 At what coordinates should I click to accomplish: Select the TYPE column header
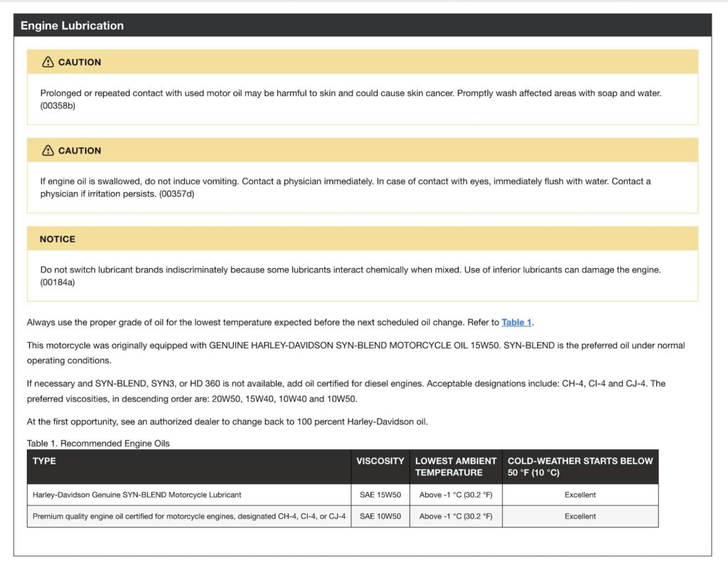coord(43,461)
